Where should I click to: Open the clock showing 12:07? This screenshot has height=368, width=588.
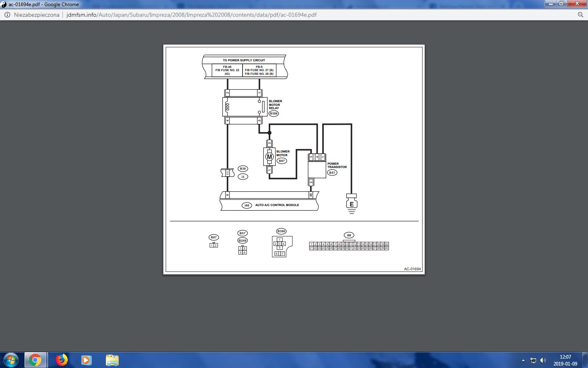(565, 360)
